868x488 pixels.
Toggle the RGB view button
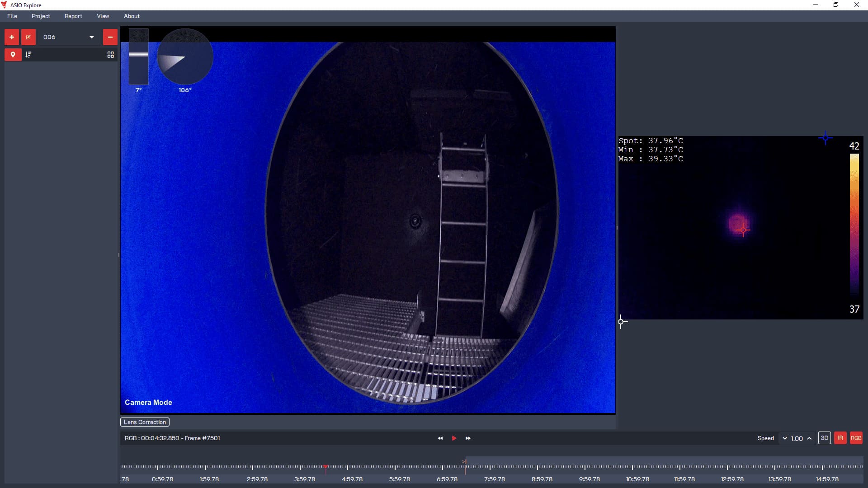tap(856, 438)
